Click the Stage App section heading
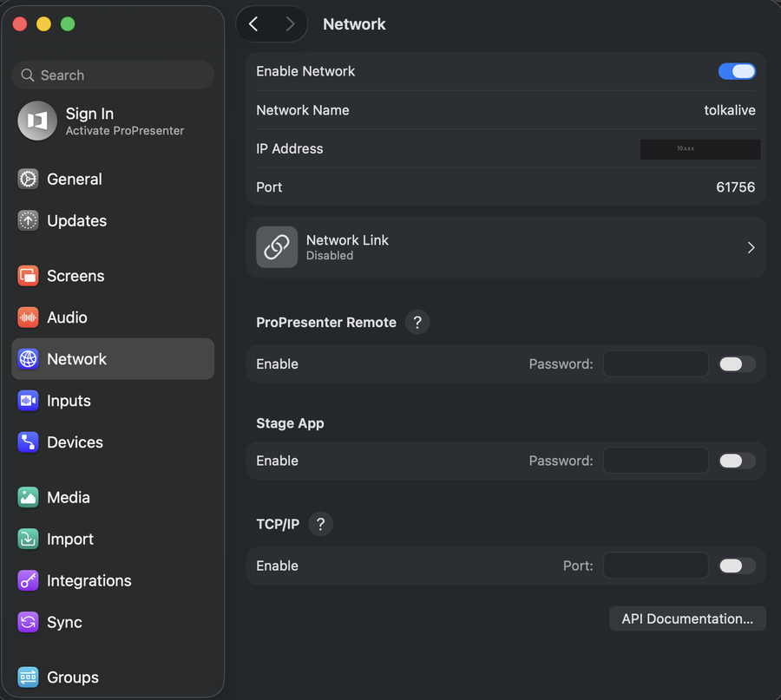This screenshot has height=700, width=781. coord(290,423)
